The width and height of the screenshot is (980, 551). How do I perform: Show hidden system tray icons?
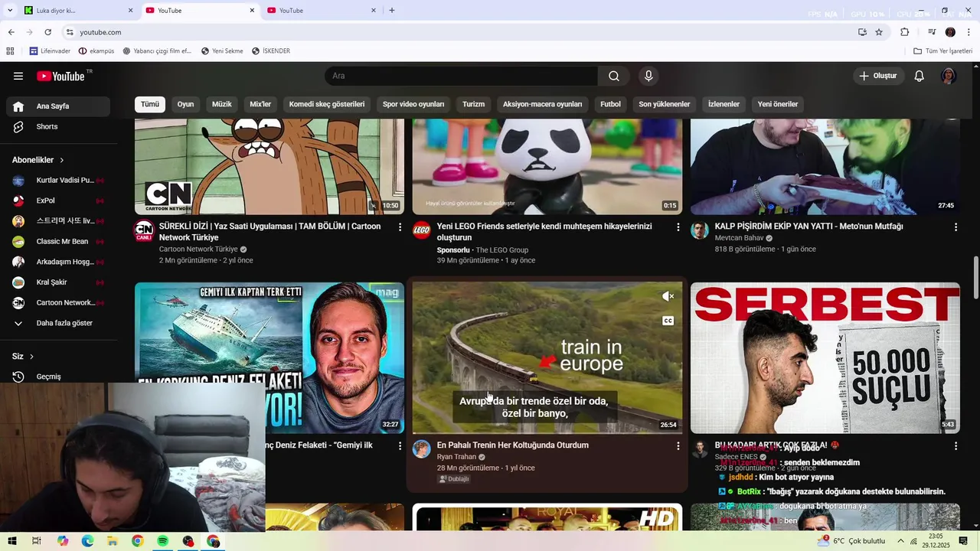[901, 541]
